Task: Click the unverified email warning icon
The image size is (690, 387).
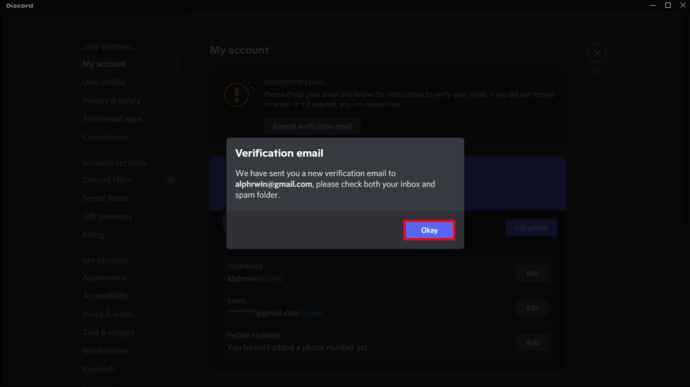Action: (x=238, y=94)
